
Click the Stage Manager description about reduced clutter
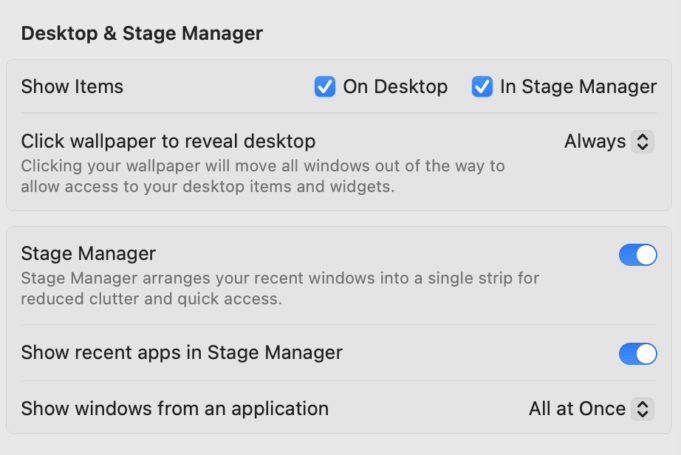point(280,288)
